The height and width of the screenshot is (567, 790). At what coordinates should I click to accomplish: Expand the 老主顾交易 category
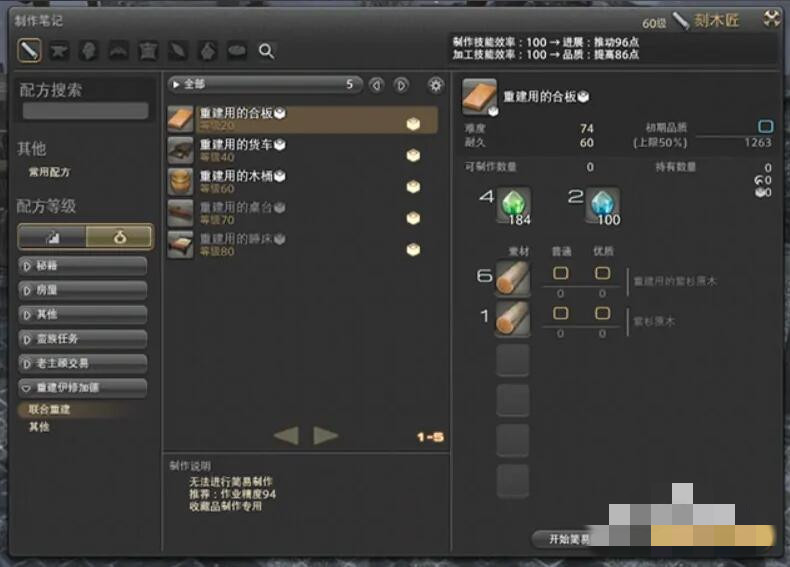[x=83, y=363]
